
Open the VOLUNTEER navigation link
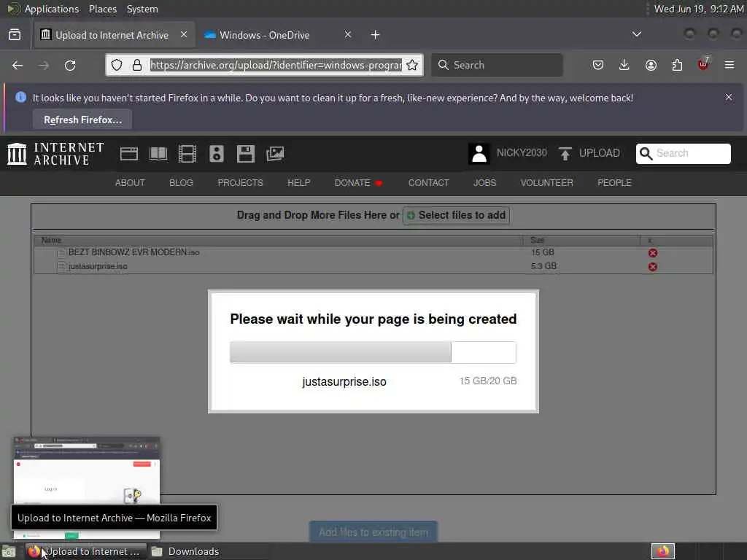click(546, 183)
